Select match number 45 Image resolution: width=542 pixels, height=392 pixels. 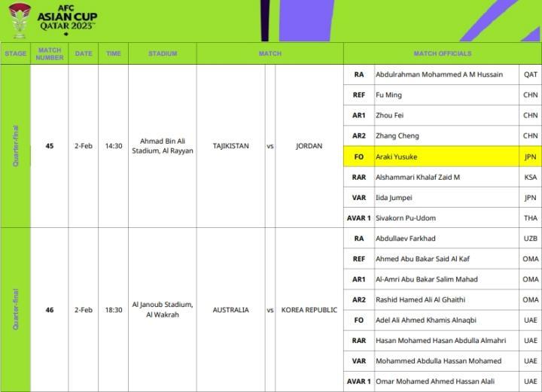click(x=50, y=146)
